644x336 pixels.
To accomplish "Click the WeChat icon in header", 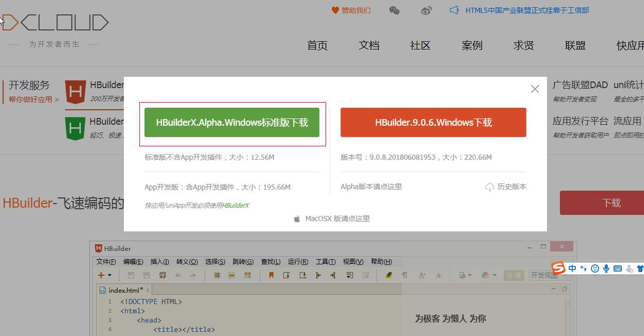I will (x=394, y=10).
